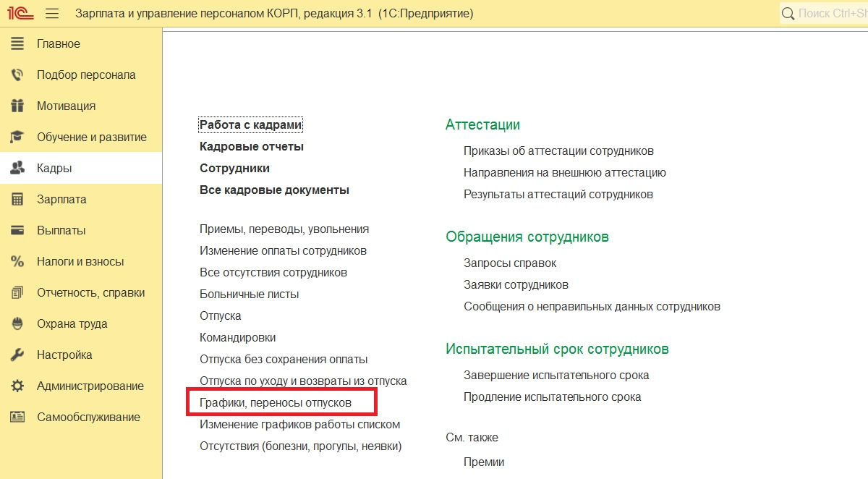Click the Администрирование gear icon
Image resolution: width=868 pixels, height=479 pixels.
tap(17, 386)
